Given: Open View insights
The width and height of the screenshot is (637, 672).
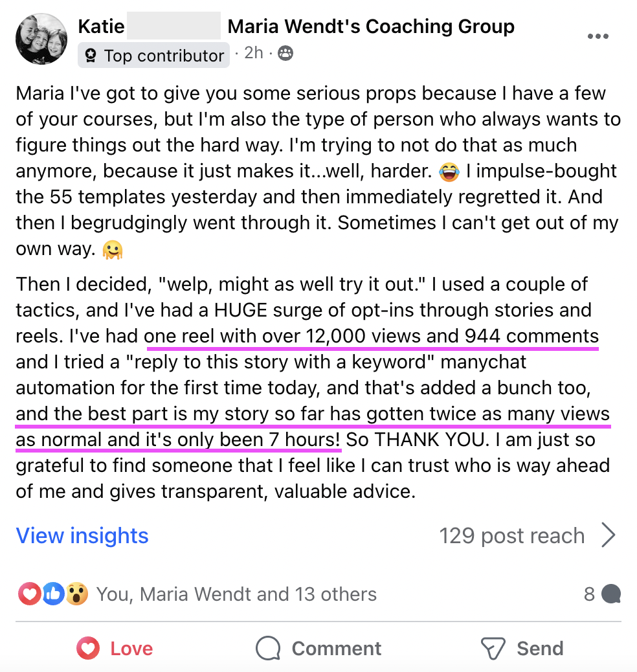Looking at the screenshot, I should [82, 536].
